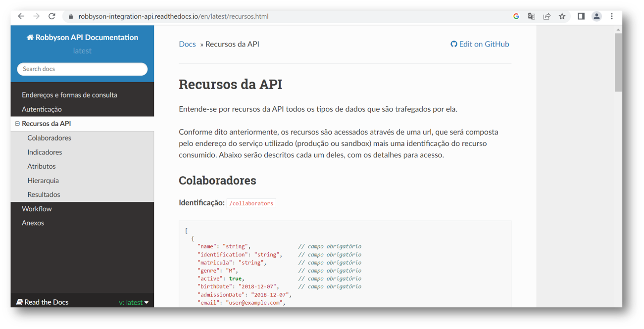The image size is (644, 329).
Task: Click the padlock icon in address bar
Action: (71, 16)
